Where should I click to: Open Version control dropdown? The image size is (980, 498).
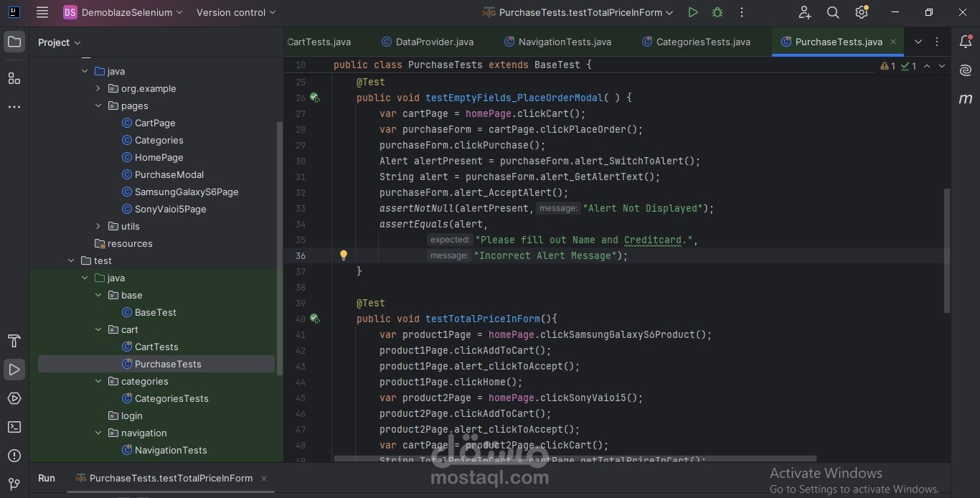(236, 12)
